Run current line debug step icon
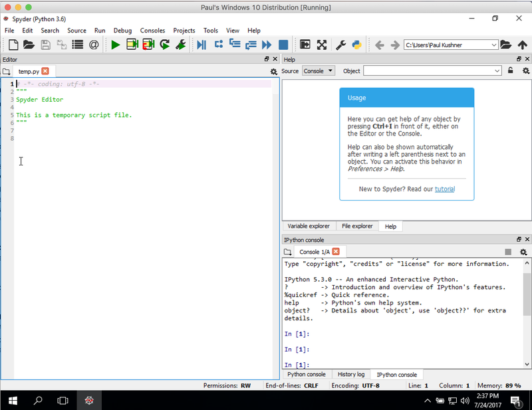This screenshot has width=532, height=410. tap(219, 44)
